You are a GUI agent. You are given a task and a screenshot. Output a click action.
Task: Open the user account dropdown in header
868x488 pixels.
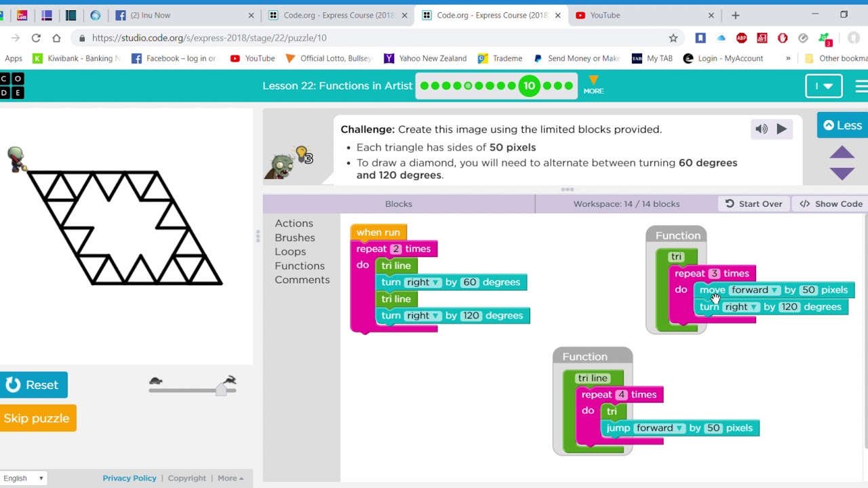(824, 86)
